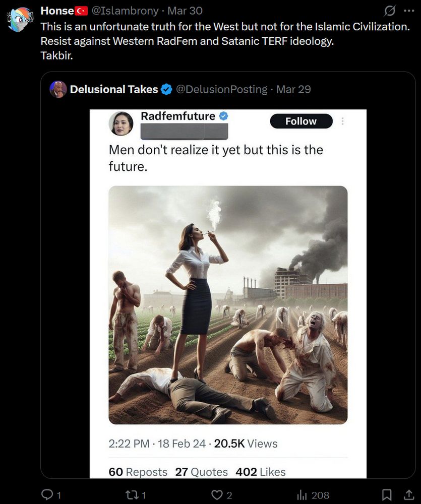
Task: Like the post with the heart icon
Action: coord(217,495)
